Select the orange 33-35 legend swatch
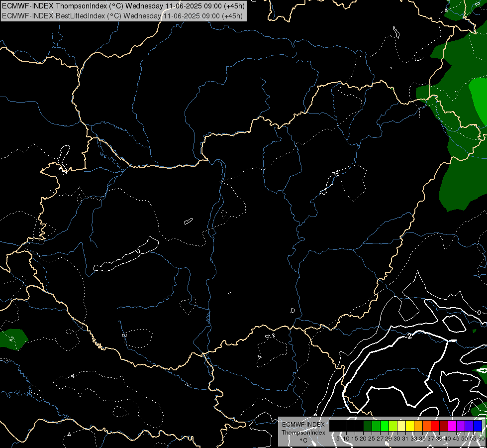 (x=418, y=426)
